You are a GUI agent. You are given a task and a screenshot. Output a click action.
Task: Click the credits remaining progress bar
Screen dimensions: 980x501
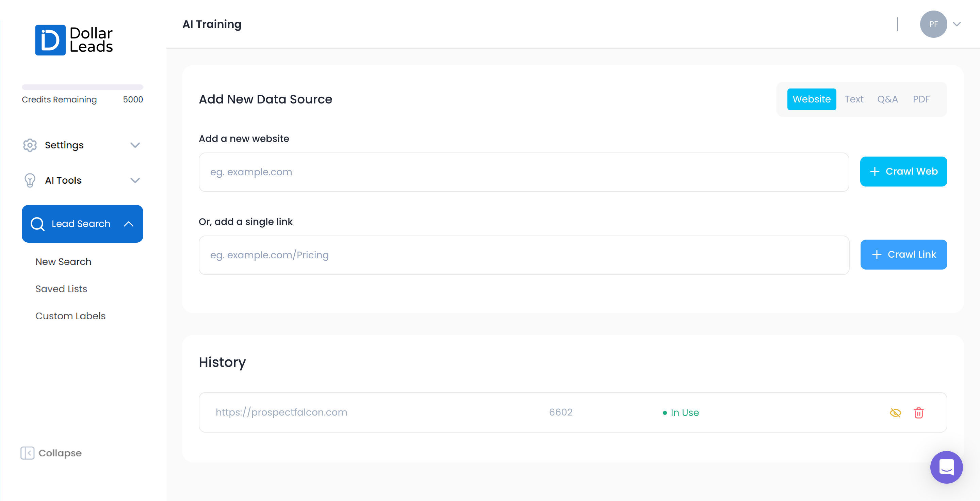click(x=82, y=87)
